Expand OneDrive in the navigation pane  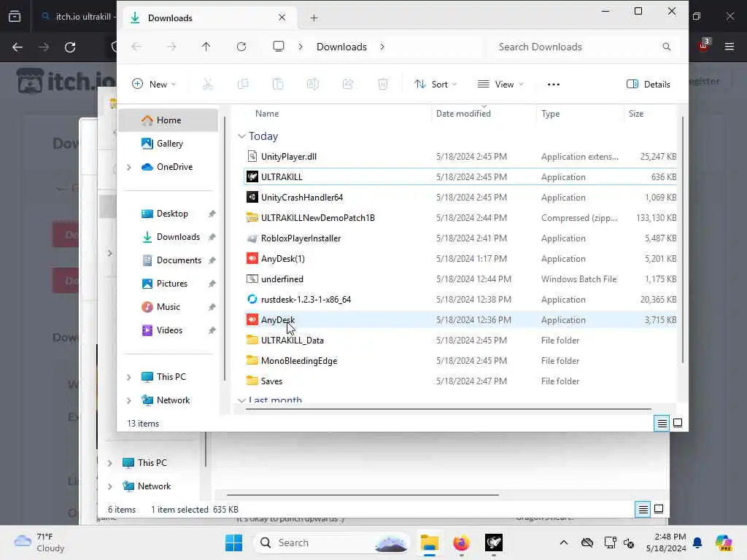coord(128,167)
